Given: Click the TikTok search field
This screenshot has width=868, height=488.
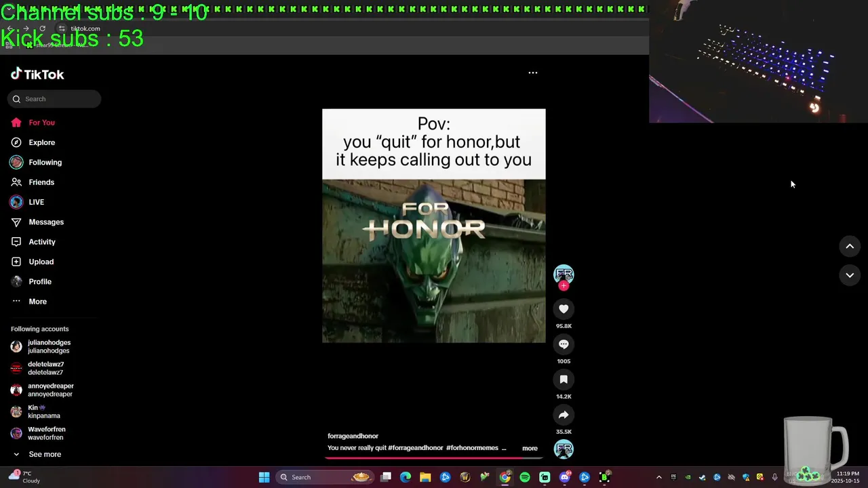Looking at the screenshot, I should [54, 99].
